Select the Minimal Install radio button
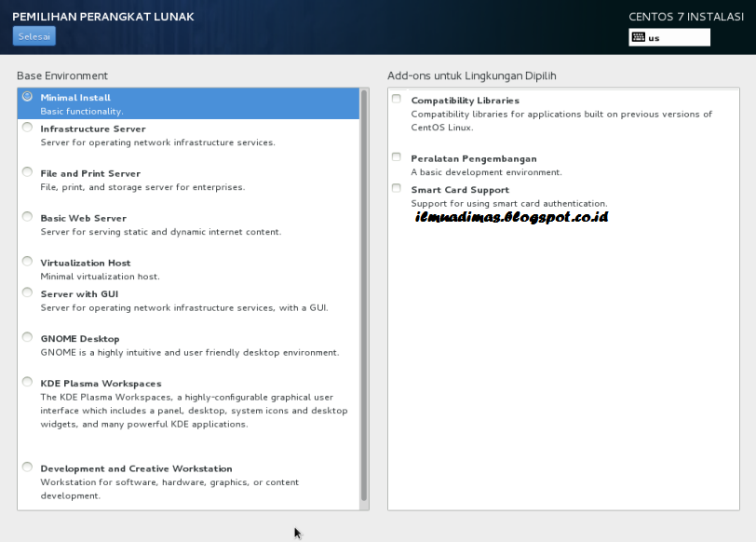This screenshot has width=756, height=542. [28, 97]
